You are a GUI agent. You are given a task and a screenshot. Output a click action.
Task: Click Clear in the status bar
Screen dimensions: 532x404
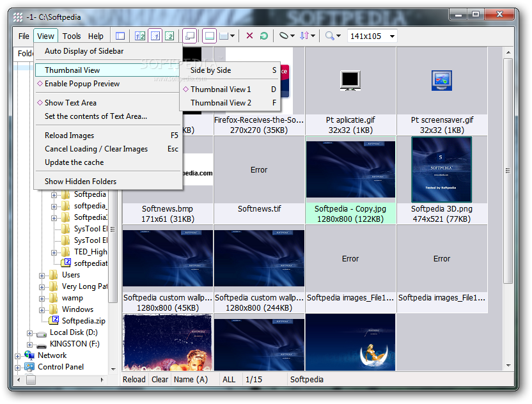(160, 379)
